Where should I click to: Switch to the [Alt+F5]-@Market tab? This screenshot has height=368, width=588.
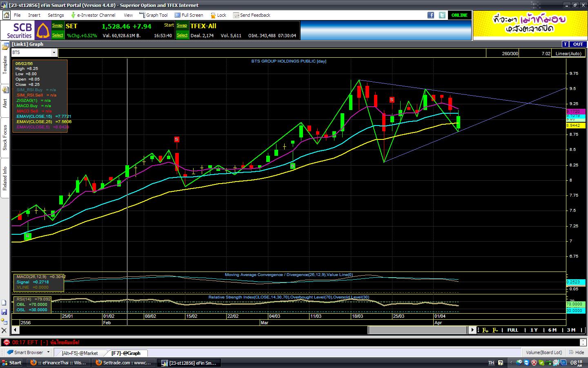80,353
